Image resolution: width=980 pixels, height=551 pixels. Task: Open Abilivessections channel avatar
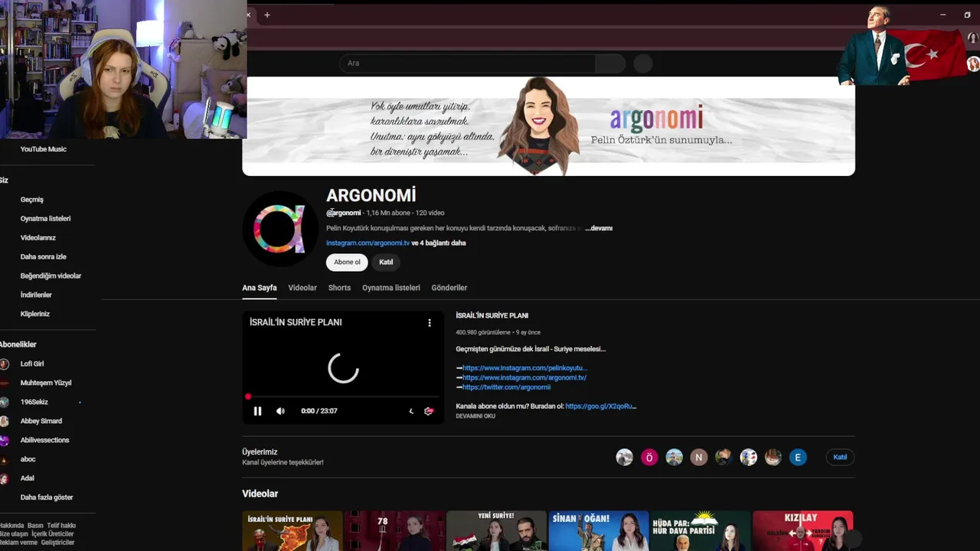(x=5, y=440)
